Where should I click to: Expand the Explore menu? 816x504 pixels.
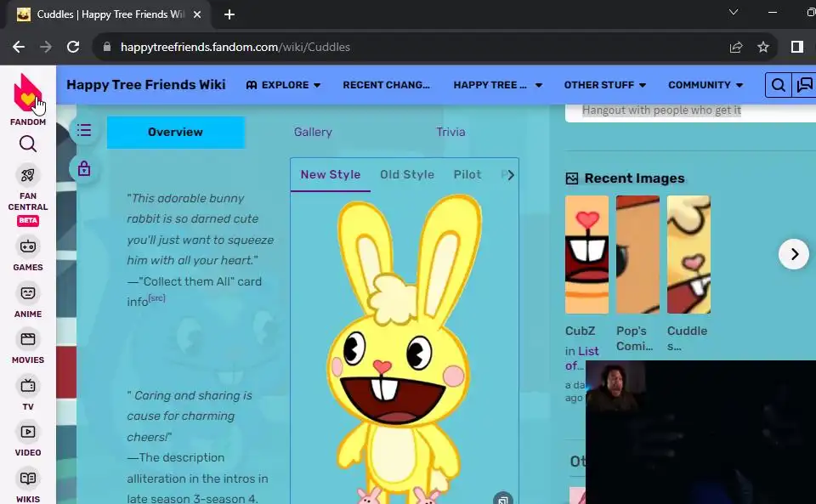click(283, 85)
